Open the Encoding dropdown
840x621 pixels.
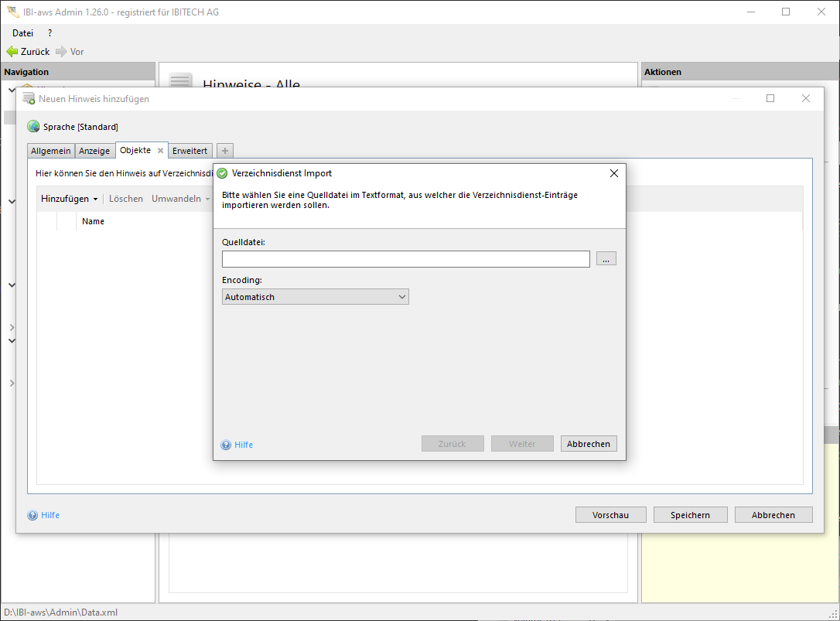tap(315, 297)
